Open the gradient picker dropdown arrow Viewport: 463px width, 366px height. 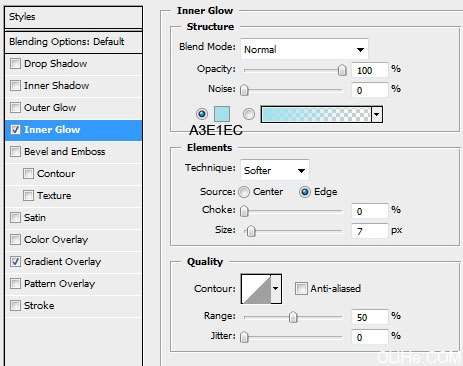[x=377, y=114]
